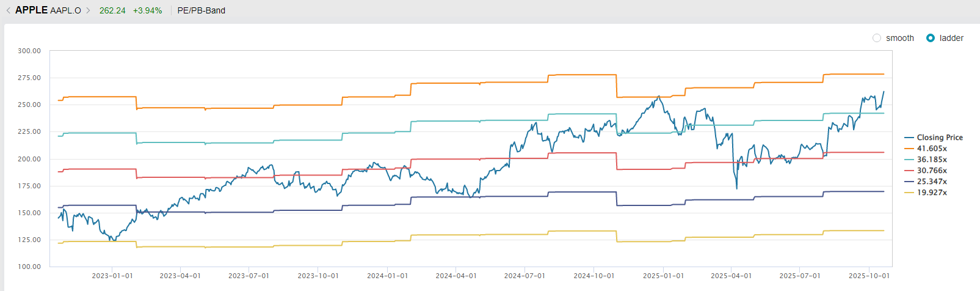Viewport: 980px width, 291px height.
Task: Click the red line marker beside 30.766x
Action: (x=909, y=171)
